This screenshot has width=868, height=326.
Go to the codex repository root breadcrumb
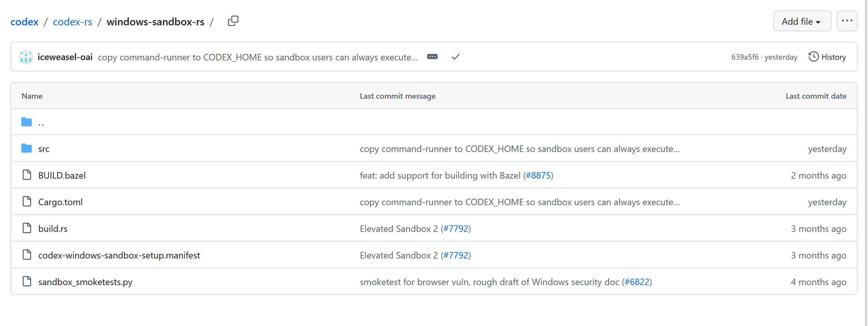(25, 22)
